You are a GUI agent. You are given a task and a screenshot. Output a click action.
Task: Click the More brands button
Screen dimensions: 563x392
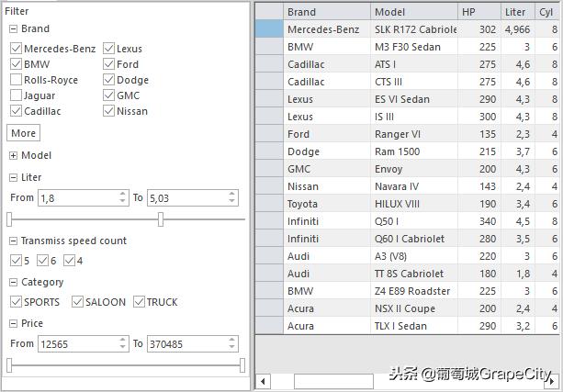click(x=23, y=133)
